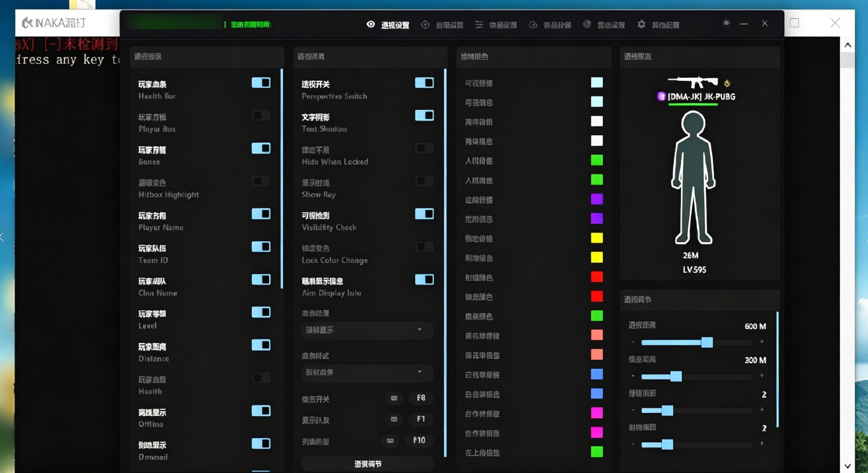868x473 pixels.
Task: Click plus stepper beside the 200 M slider
Action: [762, 375]
